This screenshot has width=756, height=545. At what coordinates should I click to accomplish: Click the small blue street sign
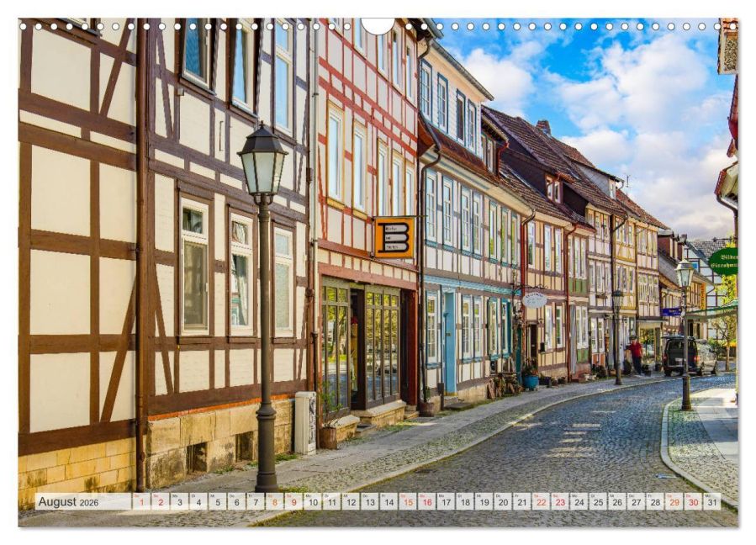[670, 312]
